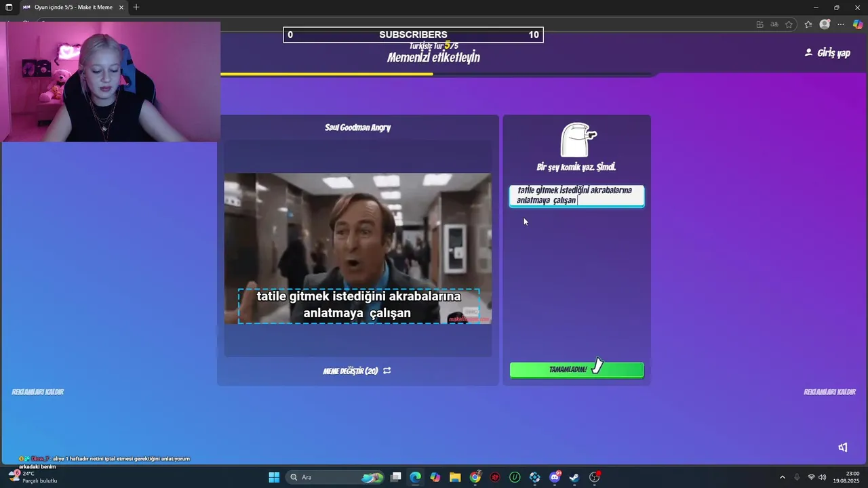Click the green TAMAMLADIM! button

coord(576,369)
